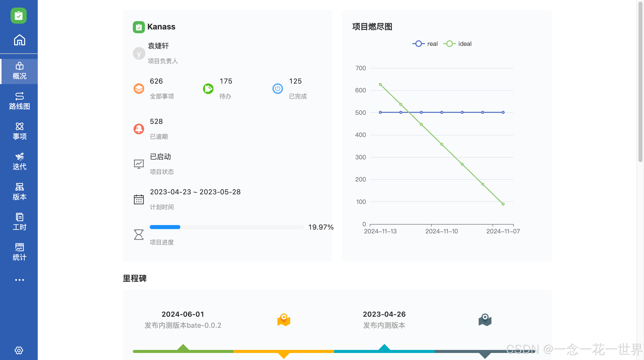Click the project progress bar

(226, 227)
